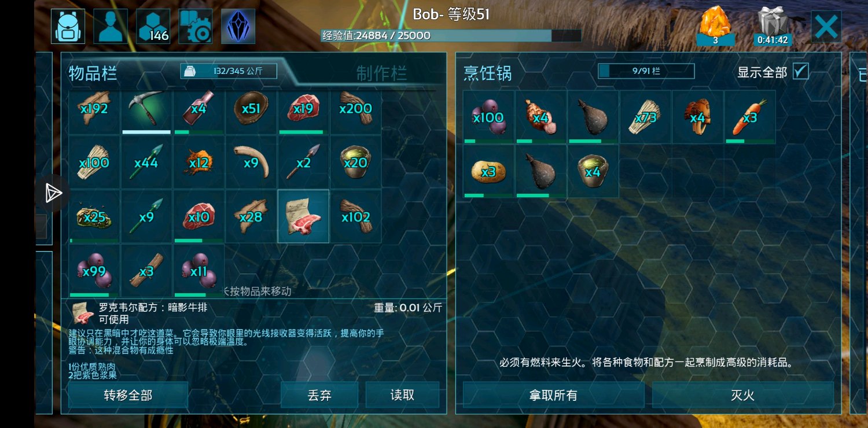Switch to the 物品栏 tab
Screen dimensions: 868x428
[x=93, y=73]
